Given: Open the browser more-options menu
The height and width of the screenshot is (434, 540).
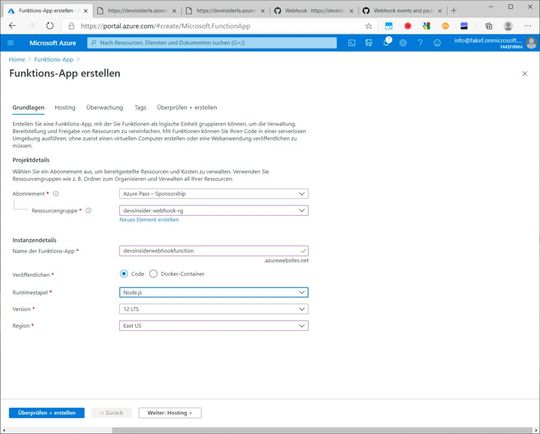Looking at the screenshot, I should pyautogui.click(x=528, y=26).
